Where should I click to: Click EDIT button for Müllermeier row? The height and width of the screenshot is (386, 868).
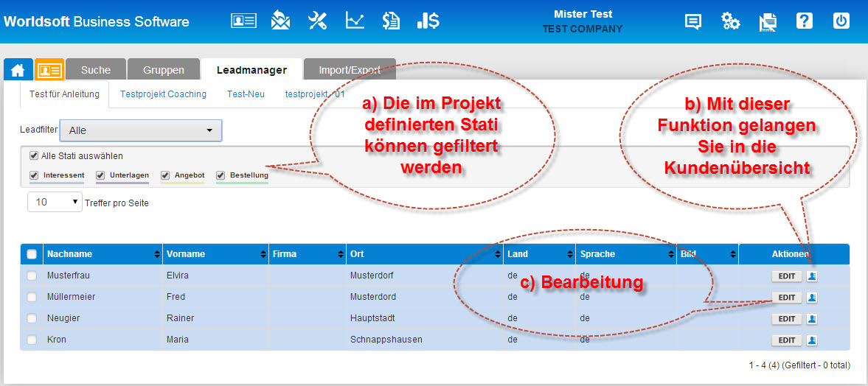click(786, 298)
